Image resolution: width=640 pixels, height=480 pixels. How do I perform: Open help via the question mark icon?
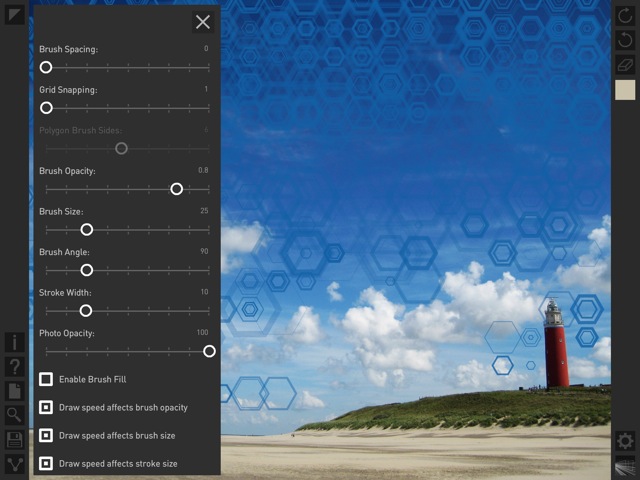(x=14, y=367)
